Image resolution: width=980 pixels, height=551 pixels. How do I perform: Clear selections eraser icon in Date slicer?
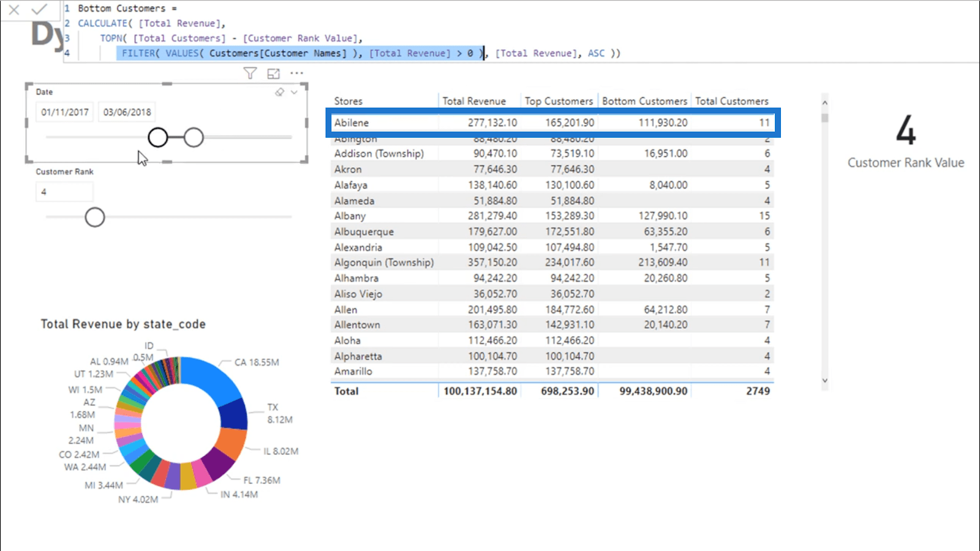tap(280, 92)
